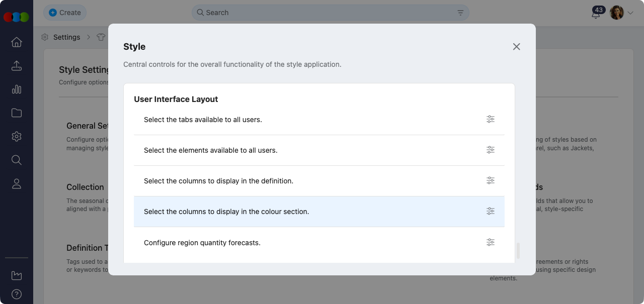This screenshot has width=644, height=304.
Task: Click the gear settings sidebar icon
Action: click(x=17, y=137)
